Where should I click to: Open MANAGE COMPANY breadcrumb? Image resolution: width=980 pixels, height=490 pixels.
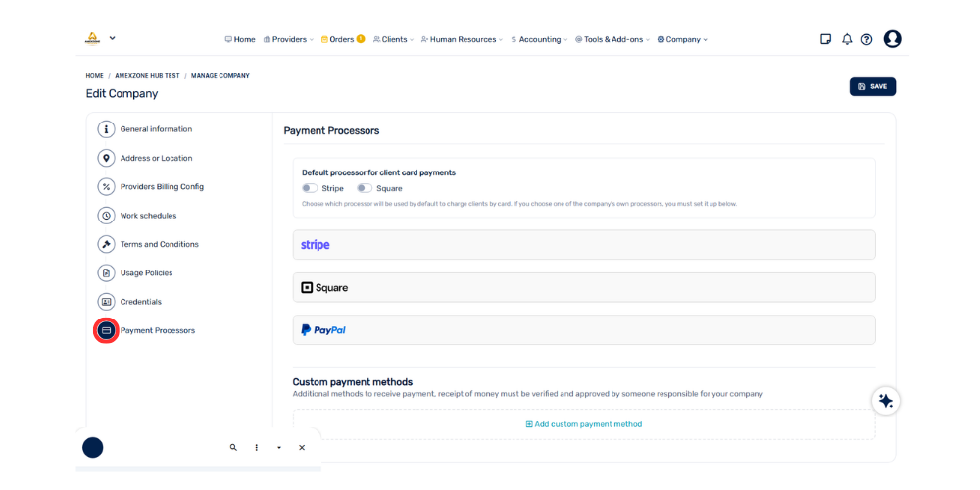(x=220, y=76)
